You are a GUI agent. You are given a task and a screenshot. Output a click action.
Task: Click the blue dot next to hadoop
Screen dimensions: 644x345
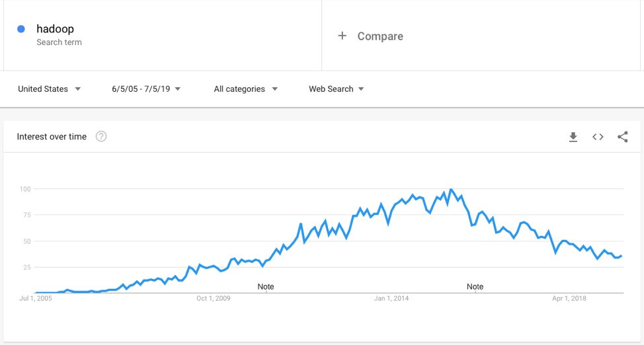pyautogui.click(x=21, y=29)
